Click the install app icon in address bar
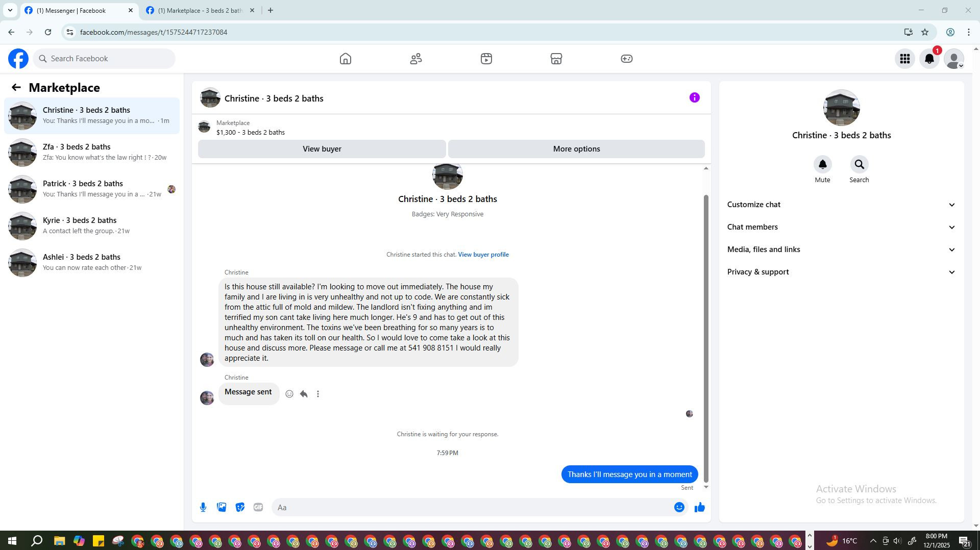This screenshot has width=980, height=550. coord(909,32)
